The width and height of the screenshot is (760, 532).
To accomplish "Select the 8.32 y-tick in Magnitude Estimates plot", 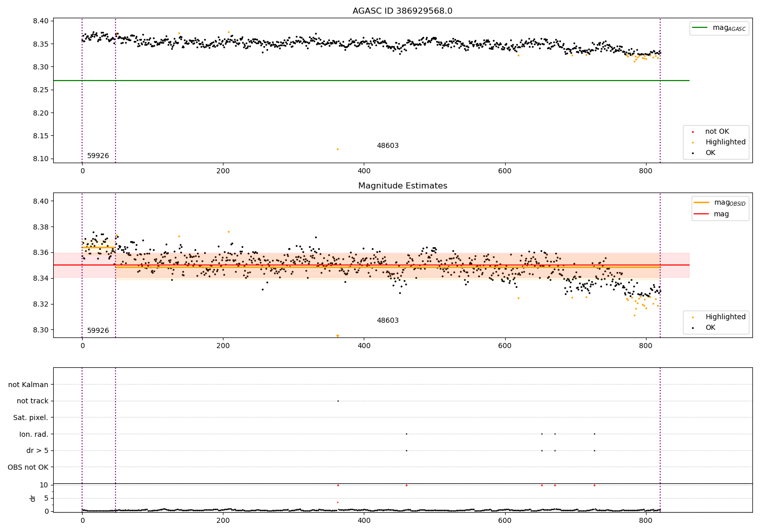I will pos(41,304).
